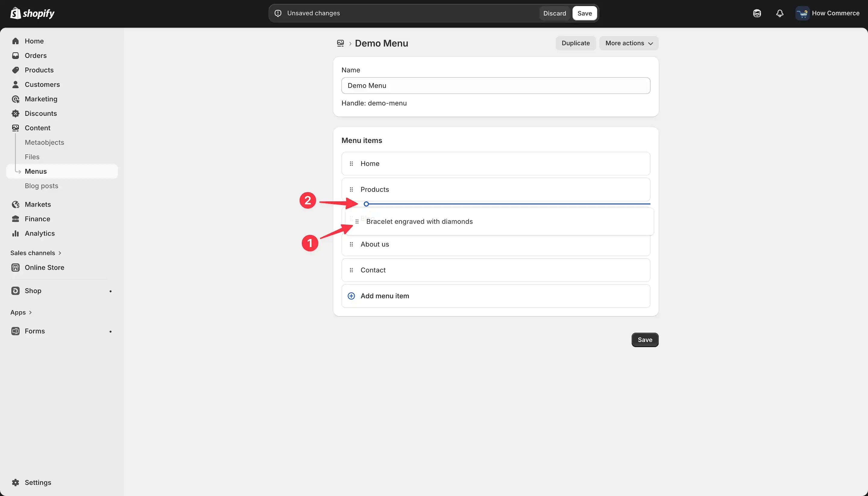868x496 pixels.
Task: Open Online Store channel
Action: click(44, 267)
